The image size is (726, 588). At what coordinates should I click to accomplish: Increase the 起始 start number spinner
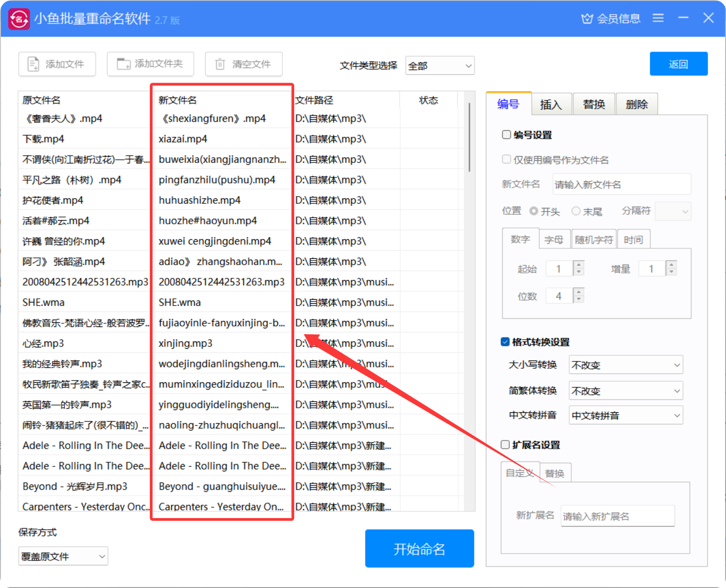578,265
